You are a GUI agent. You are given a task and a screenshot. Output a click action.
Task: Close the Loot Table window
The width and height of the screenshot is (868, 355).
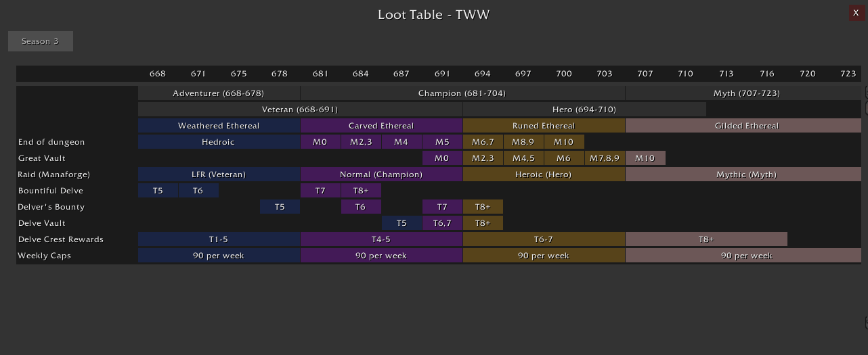click(856, 13)
